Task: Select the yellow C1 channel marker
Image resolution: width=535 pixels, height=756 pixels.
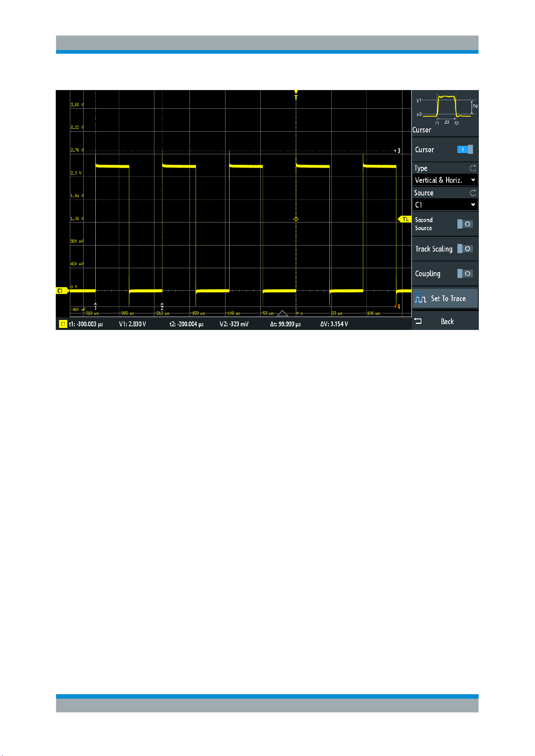Action: 62,291
